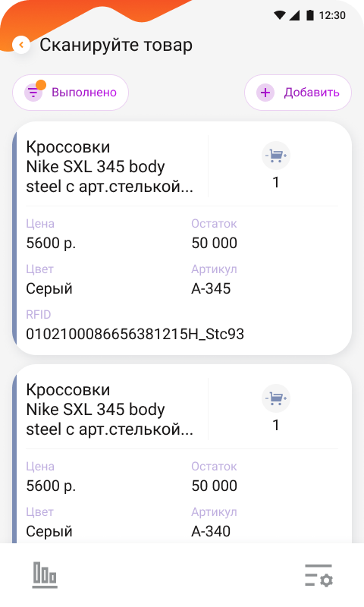This screenshot has height=607, width=364.
Task: Open first product Кроссовки Nike SXL title
Action: (109, 167)
